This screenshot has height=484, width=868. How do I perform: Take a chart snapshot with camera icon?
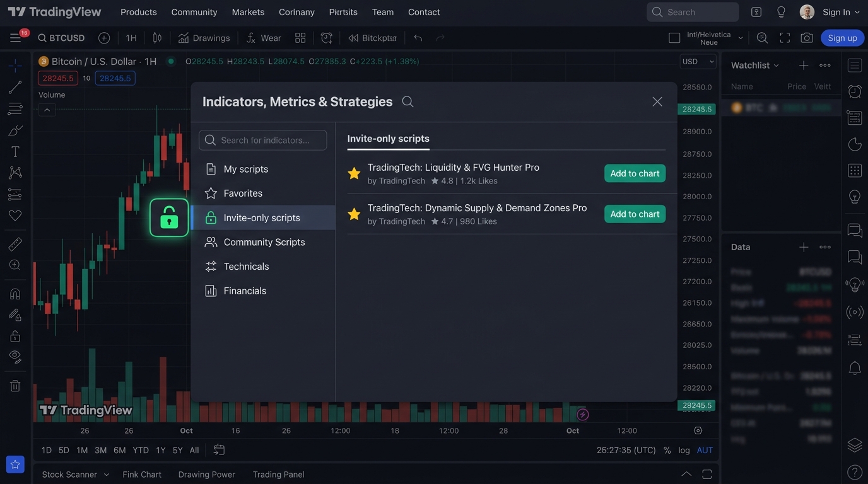[x=807, y=38]
